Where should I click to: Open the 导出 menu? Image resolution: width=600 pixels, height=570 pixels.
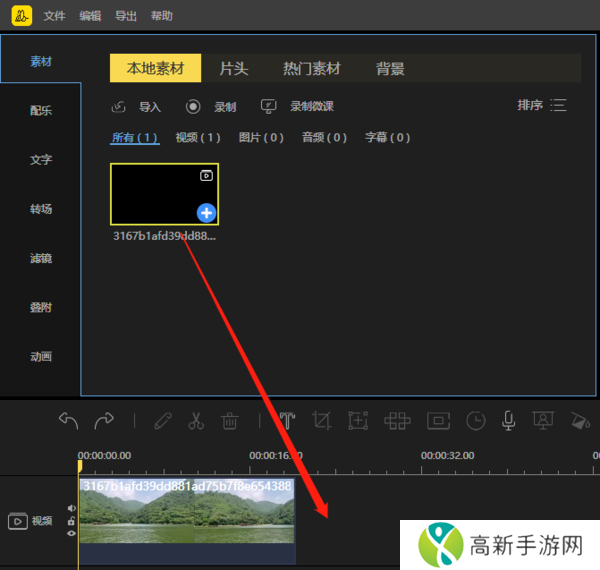coord(126,16)
